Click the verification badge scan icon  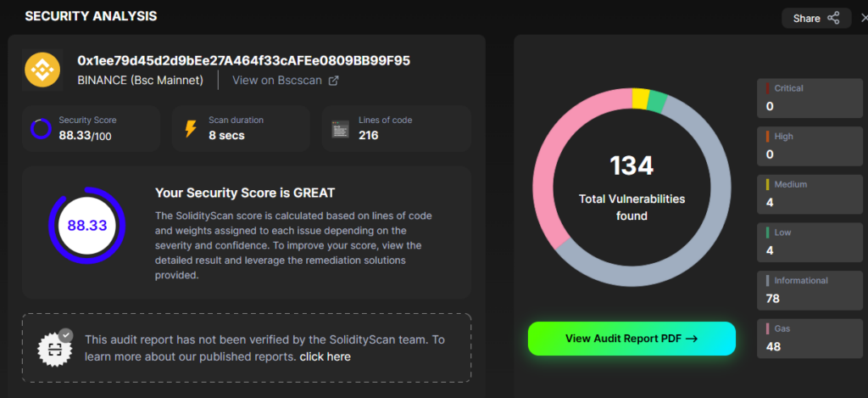pyautogui.click(x=55, y=348)
